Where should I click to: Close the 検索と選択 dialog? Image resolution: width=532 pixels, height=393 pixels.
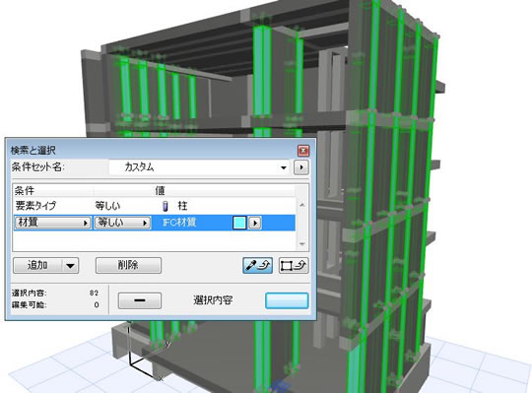(303, 151)
